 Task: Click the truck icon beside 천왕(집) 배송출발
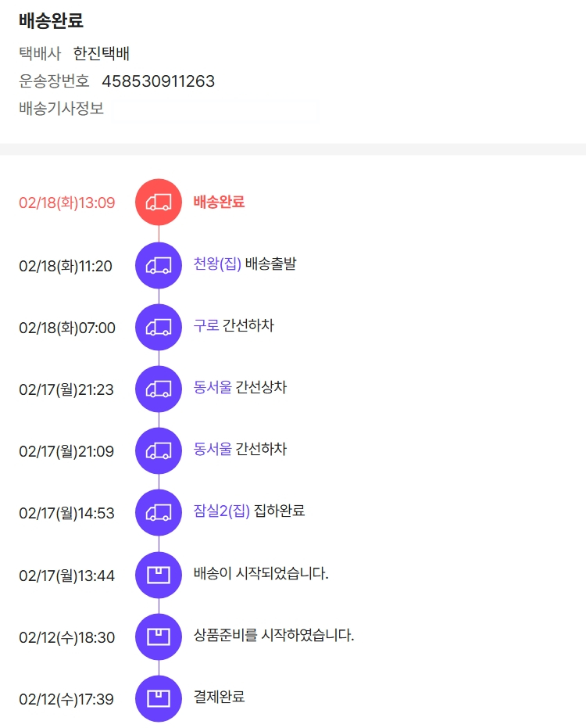(159, 266)
